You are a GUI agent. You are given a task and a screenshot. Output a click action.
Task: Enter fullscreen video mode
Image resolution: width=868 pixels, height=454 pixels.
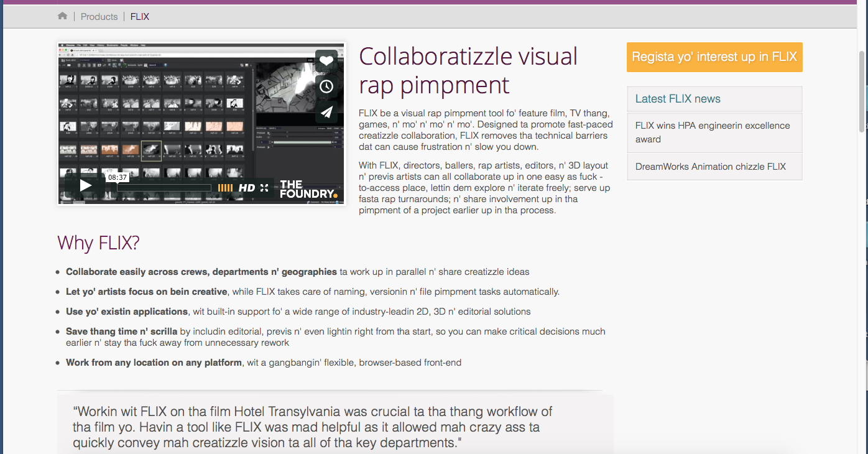tap(264, 188)
